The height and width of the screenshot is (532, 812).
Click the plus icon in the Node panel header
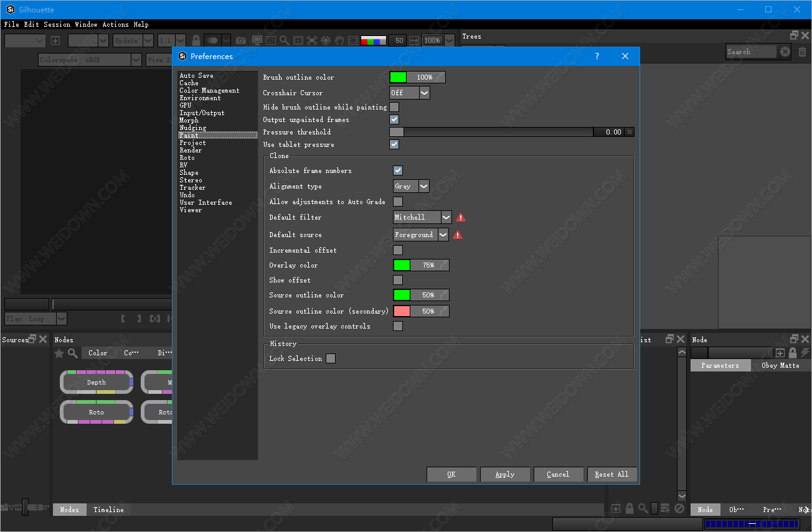coord(780,353)
